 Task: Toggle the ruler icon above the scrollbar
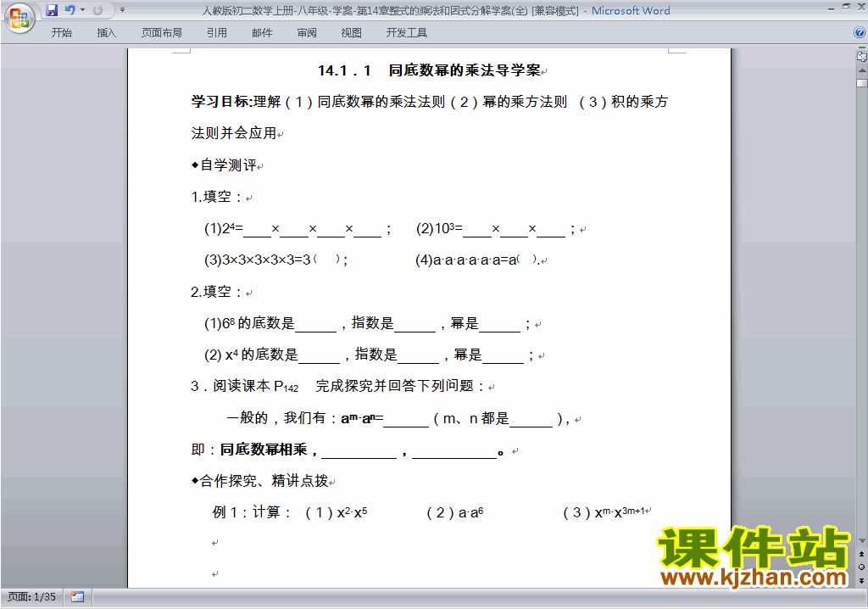[862, 56]
